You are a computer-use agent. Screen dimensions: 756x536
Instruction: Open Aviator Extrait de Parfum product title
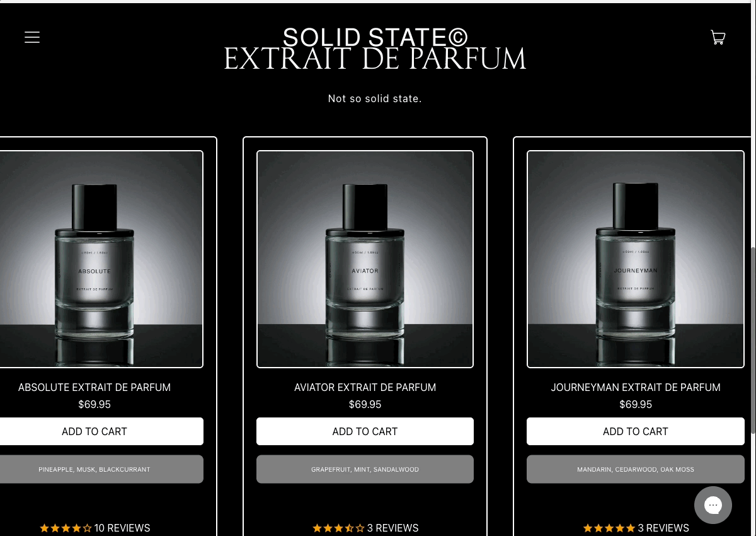click(x=365, y=387)
